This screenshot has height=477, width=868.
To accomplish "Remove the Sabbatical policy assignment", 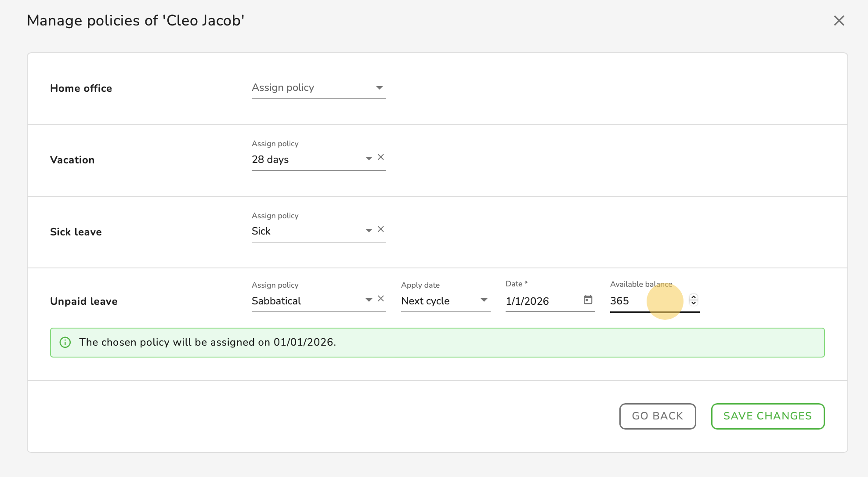I will [381, 299].
